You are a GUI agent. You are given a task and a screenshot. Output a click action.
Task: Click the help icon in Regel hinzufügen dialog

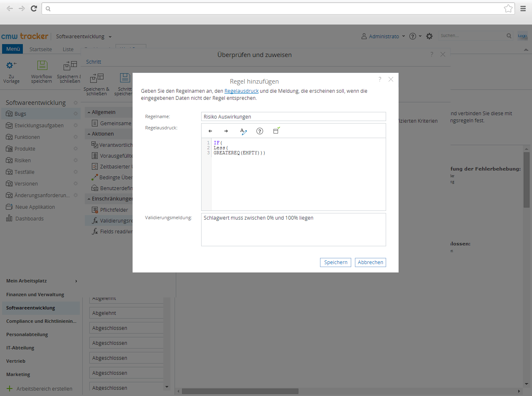pyautogui.click(x=380, y=79)
